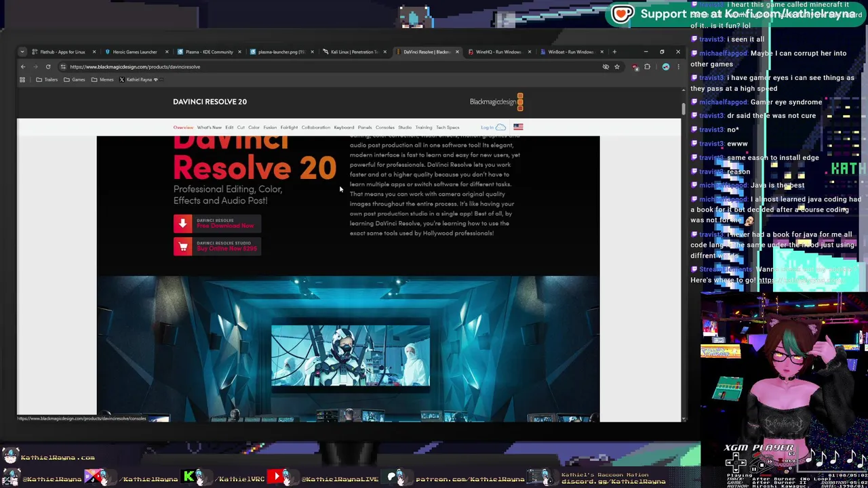Screen dimensions: 868x488
Task: Click the red download arrow icon
Action: [182, 223]
